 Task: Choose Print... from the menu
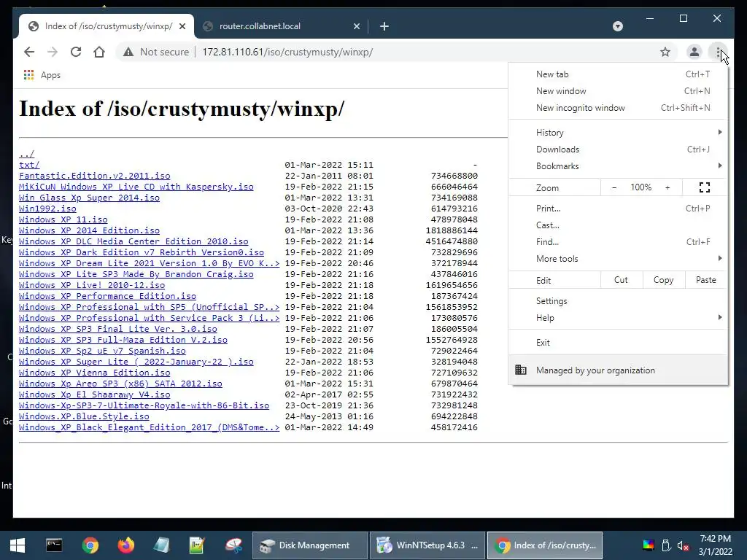pos(618,208)
